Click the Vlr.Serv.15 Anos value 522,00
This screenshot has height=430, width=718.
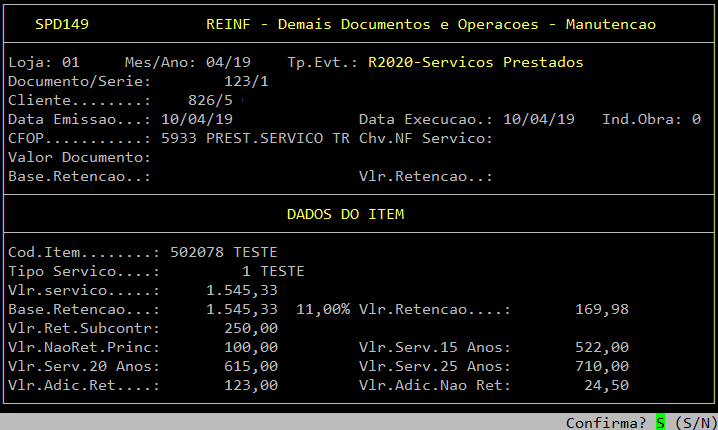coord(602,347)
